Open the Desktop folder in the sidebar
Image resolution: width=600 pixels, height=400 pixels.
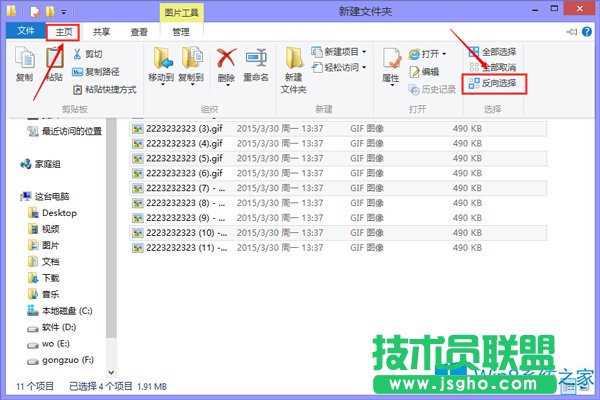(x=52, y=213)
